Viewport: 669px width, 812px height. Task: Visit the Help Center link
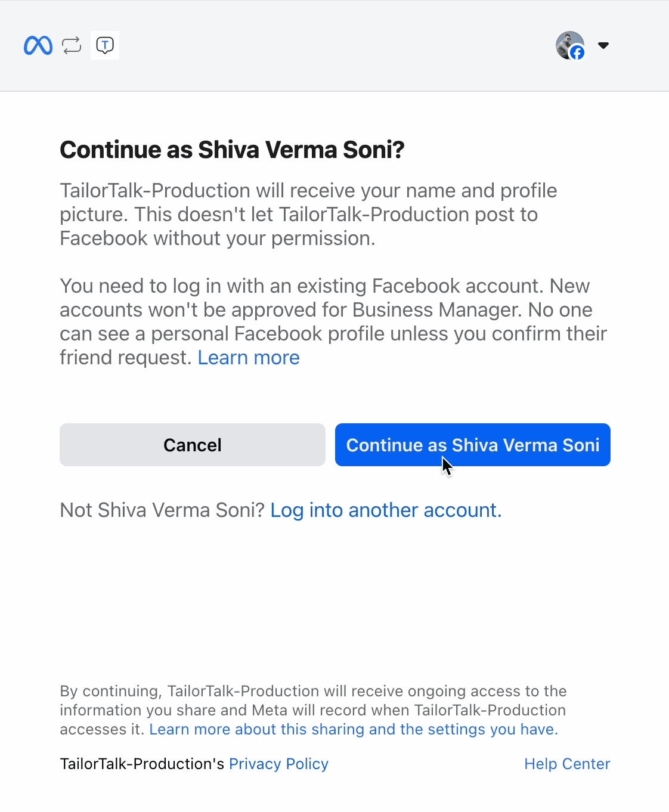567,764
